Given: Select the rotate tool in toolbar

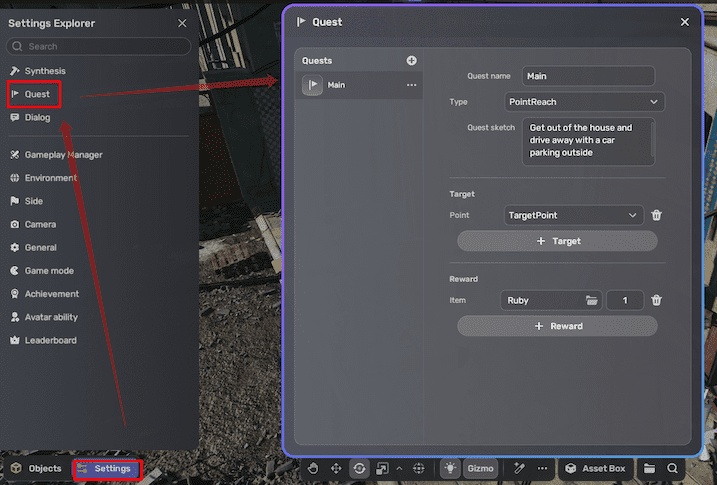Looking at the screenshot, I should pyautogui.click(x=359, y=468).
